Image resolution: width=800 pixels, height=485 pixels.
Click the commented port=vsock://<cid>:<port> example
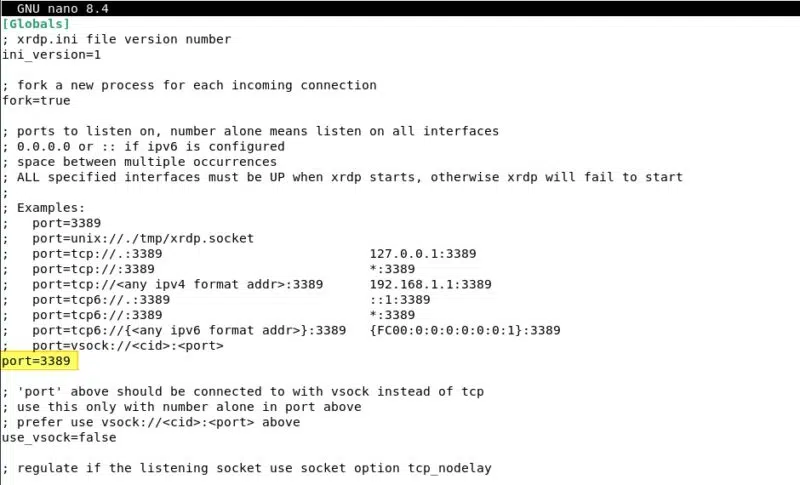120,345
